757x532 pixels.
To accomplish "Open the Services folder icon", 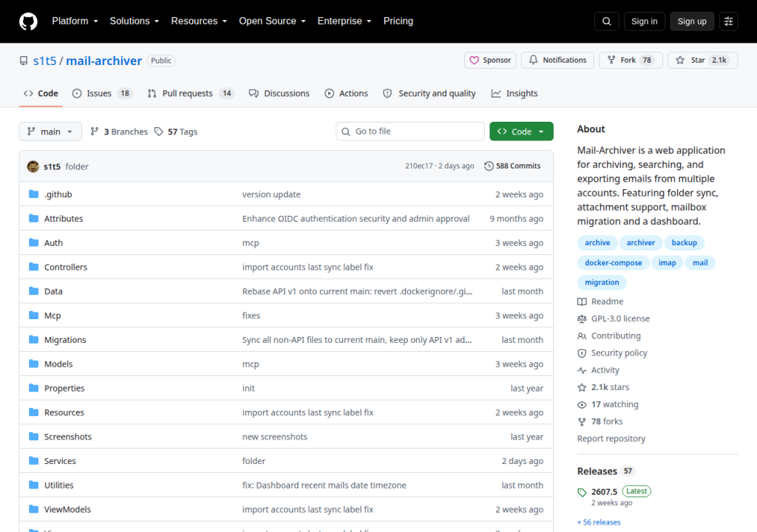I will (33, 460).
